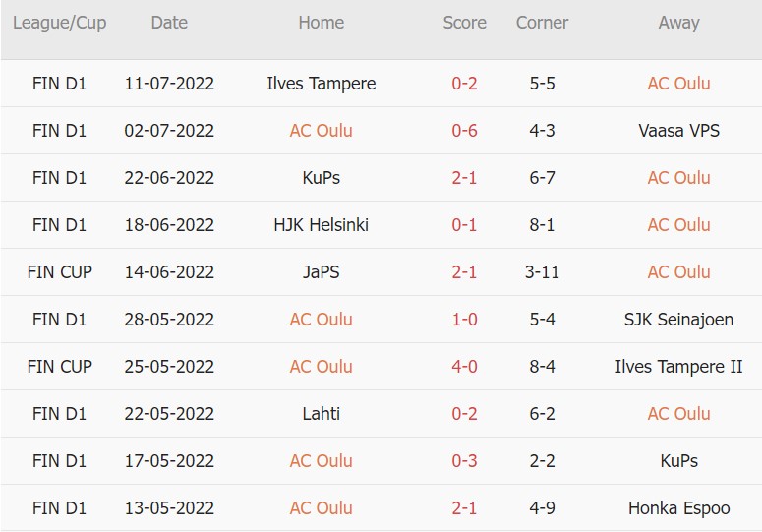Click the 0-6 score against Vaasa VPS
The height and width of the screenshot is (532, 762).
[x=464, y=131]
